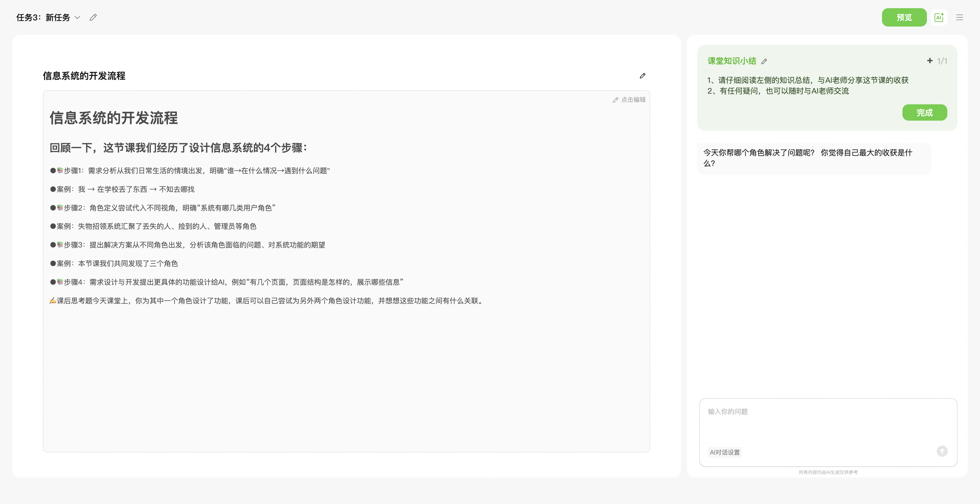Click the send arrow icon in the chat box
The height and width of the screenshot is (504, 980).
942,451
